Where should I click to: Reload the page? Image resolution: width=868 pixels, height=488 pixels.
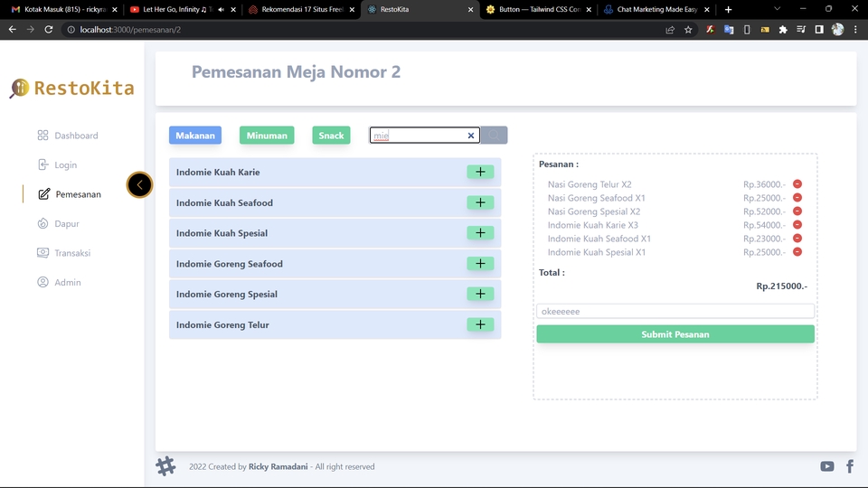click(x=49, y=30)
